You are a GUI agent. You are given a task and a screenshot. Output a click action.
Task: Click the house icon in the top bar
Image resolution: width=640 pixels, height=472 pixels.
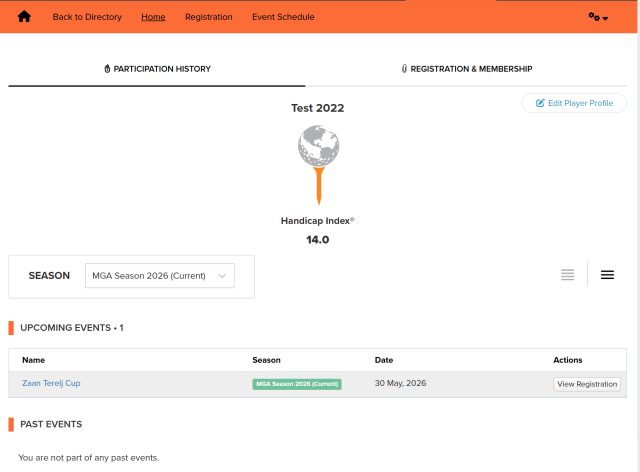point(25,17)
